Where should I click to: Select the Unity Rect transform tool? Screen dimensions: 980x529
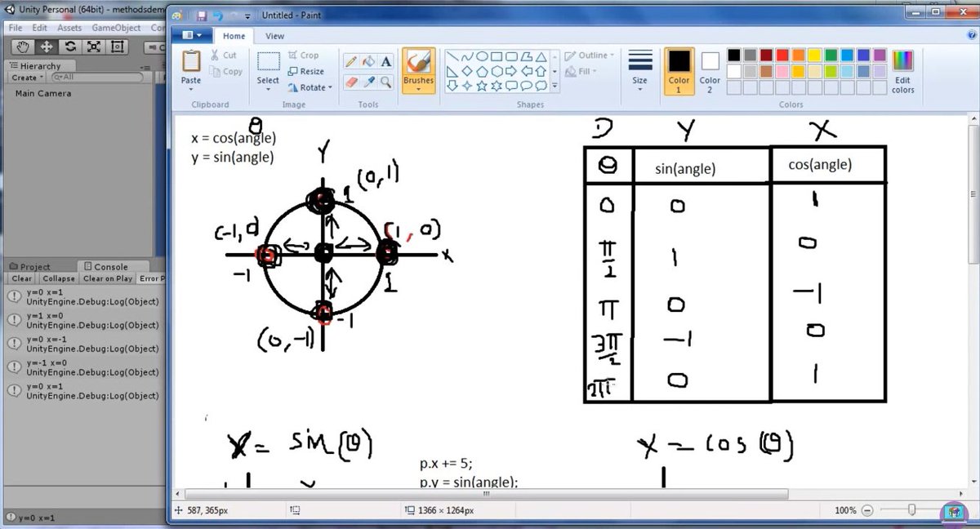coord(117,47)
